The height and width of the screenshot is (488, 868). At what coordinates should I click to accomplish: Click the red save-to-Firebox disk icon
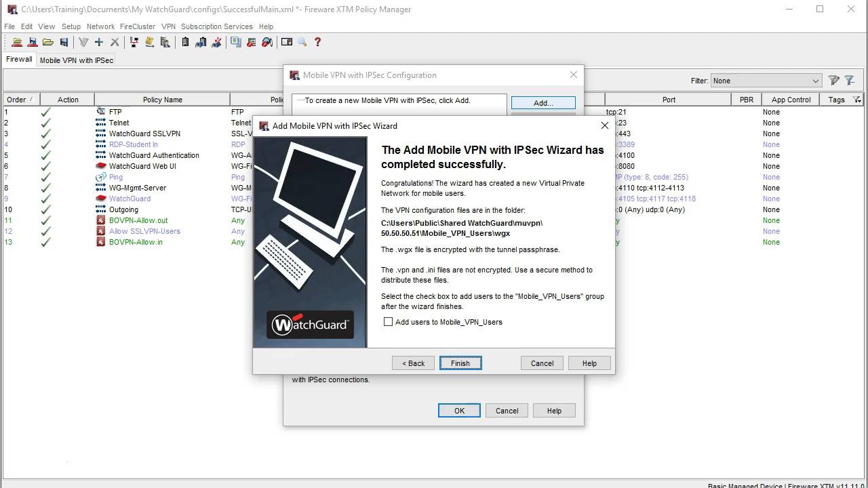pyautogui.click(x=32, y=42)
